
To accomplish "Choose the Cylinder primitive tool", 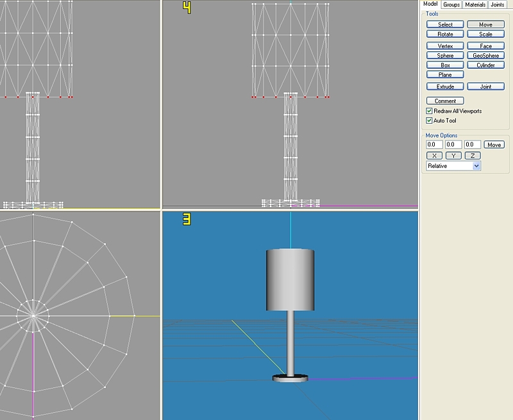I will pos(485,65).
